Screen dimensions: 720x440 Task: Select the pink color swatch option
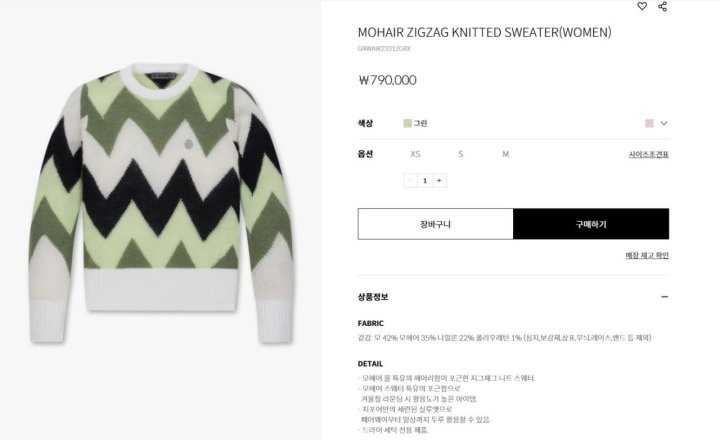click(x=649, y=123)
